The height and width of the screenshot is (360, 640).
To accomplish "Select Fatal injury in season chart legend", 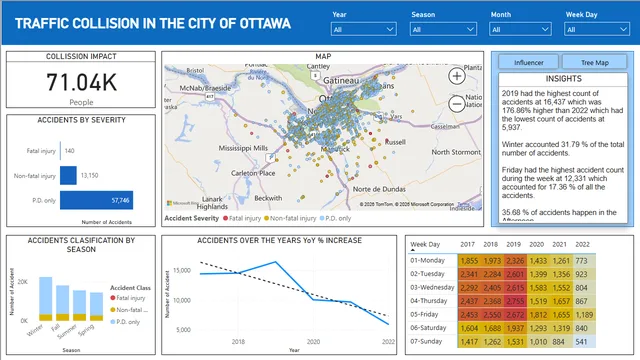I will click(128, 298).
